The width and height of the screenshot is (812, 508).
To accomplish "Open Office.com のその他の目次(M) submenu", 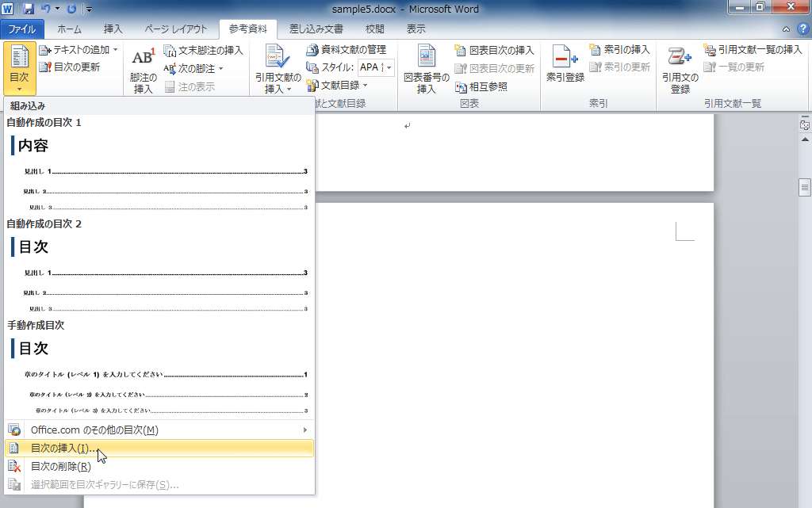I will (x=159, y=430).
